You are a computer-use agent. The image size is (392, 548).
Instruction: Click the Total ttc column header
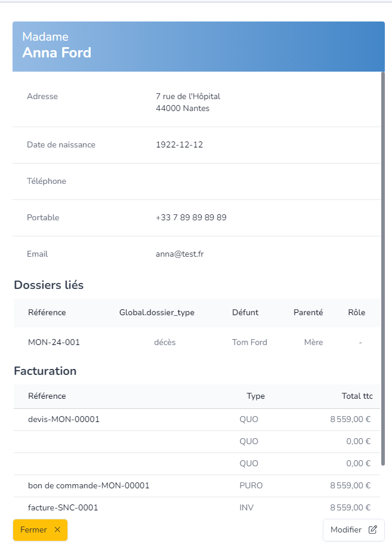(x=357, y=396)
